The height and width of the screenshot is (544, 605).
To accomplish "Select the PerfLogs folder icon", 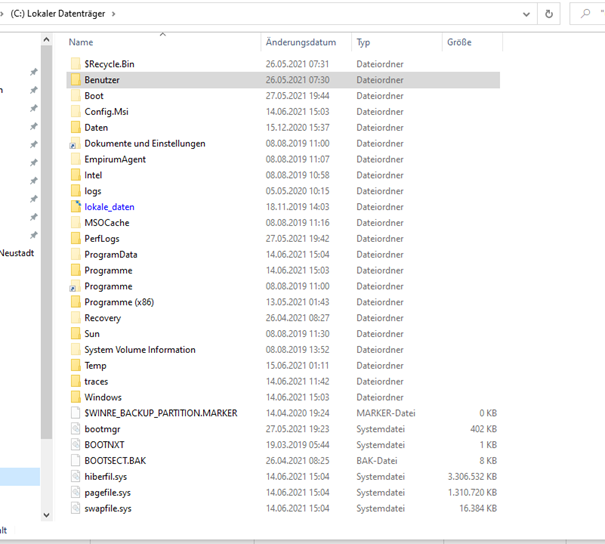I will 76,238.
